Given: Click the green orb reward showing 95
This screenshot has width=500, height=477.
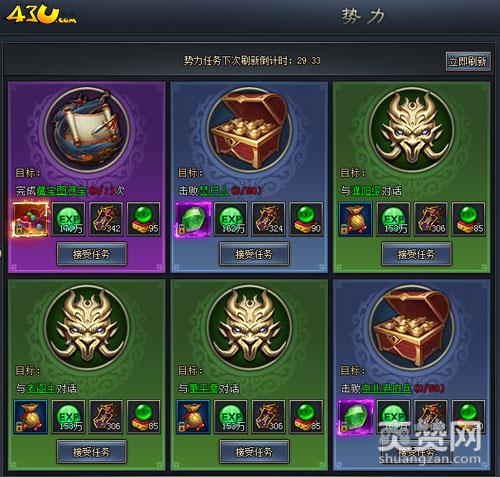Looking at the screenshot, I should (144, 219).
